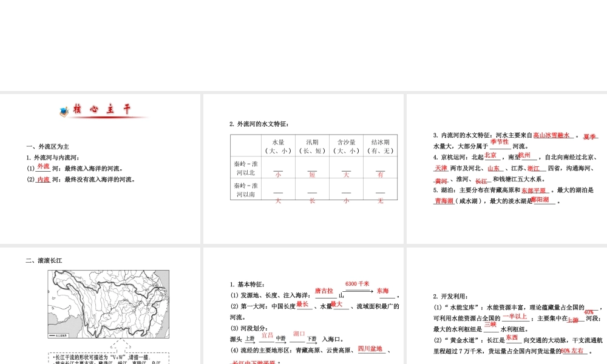Click red answer 无 in the 结冰期 column
This screenshot has width=607, height=364.
pos(380,201)
